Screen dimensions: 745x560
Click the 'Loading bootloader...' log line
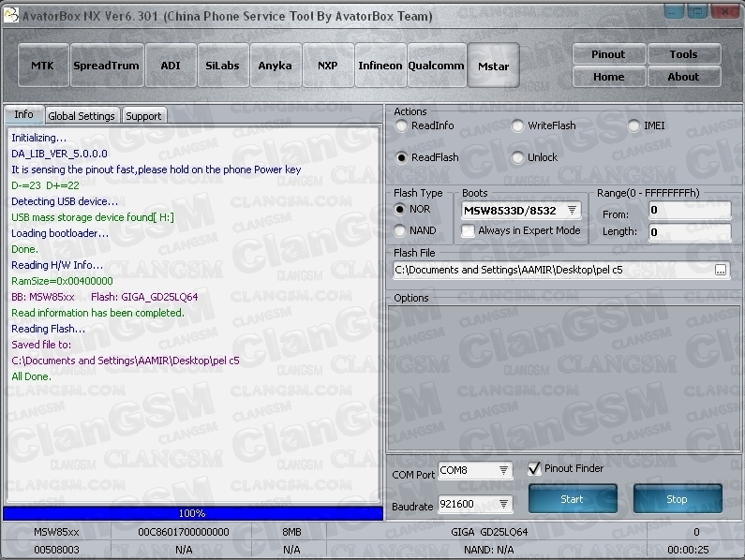tap(60, 234)
